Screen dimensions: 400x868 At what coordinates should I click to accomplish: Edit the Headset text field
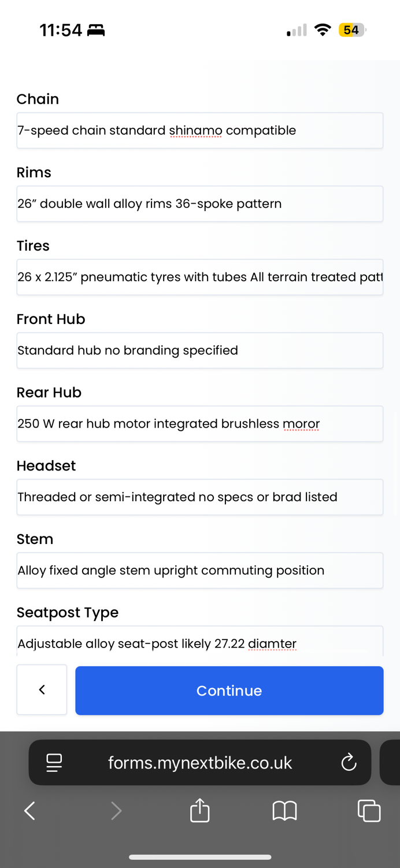point(200,497)
